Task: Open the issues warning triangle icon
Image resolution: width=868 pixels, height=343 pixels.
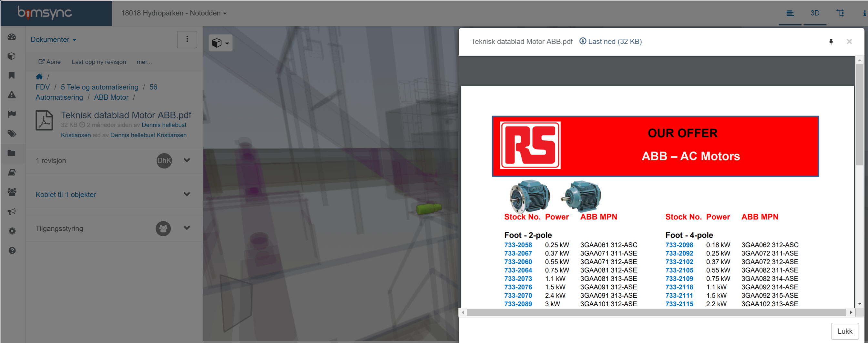Action: tap(12, 95)
